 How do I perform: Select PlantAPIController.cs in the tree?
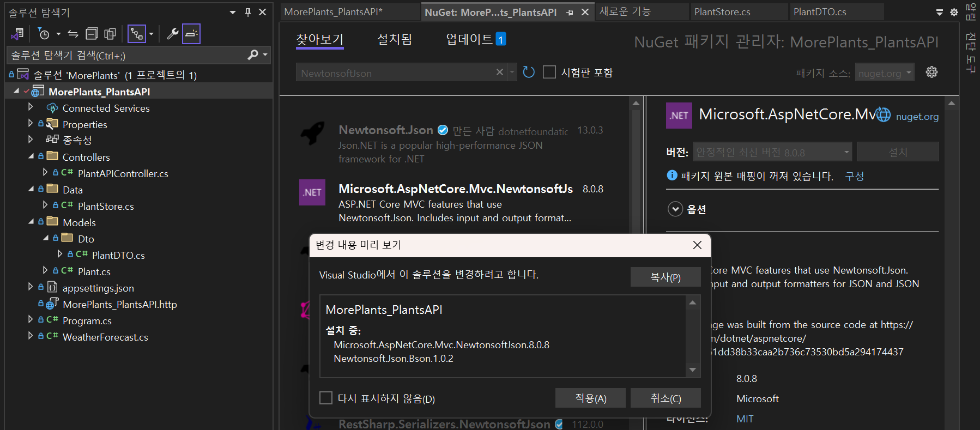pos(123,173)
